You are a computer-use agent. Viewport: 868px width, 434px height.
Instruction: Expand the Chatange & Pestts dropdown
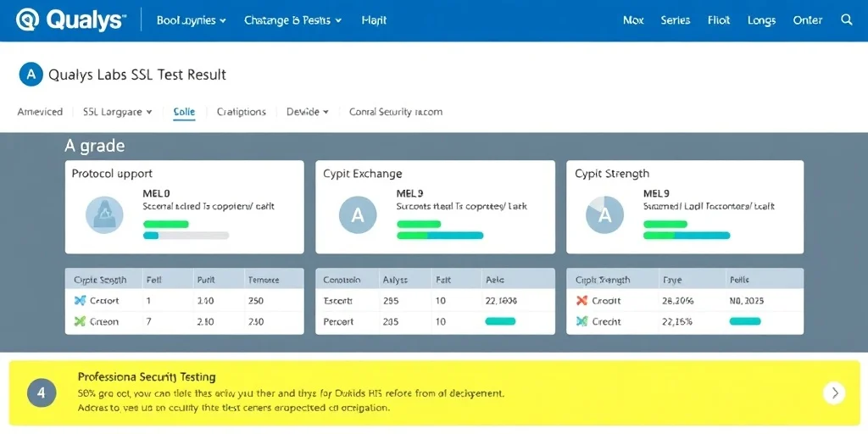tap(292, 20)
